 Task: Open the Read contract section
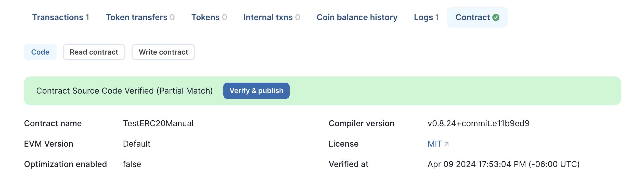[x=94, y=52]
